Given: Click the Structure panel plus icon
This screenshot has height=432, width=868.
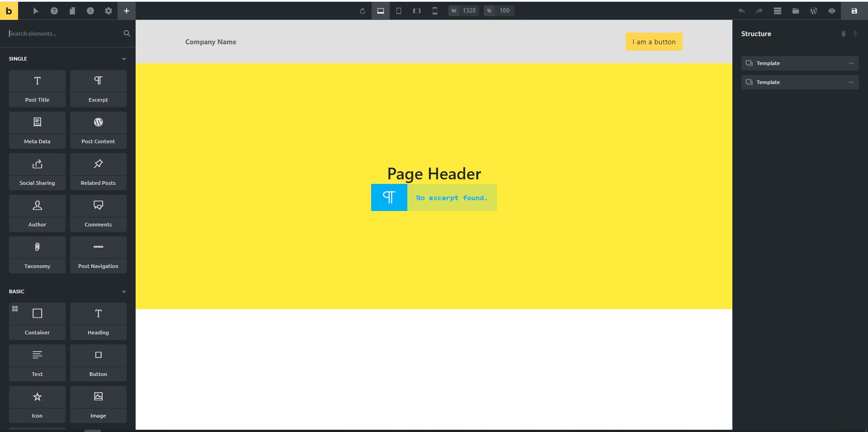Looking at the screenshot, I should 855,33.
